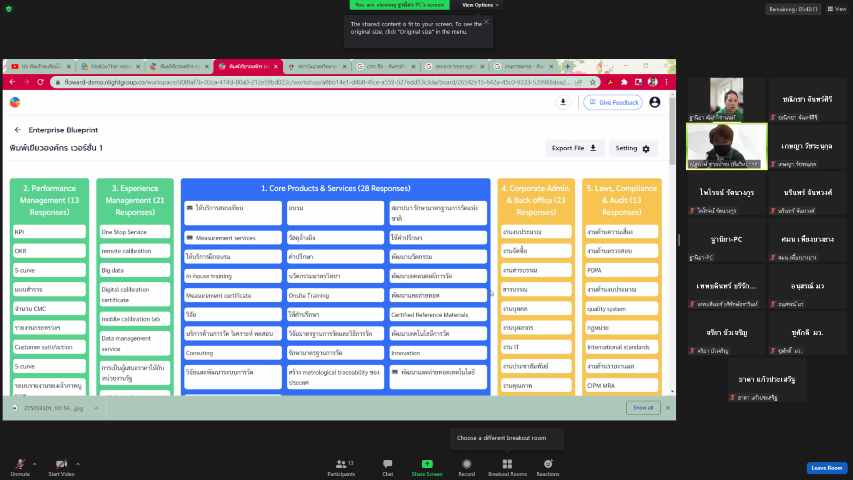Dismiss the shared content size tooltip

tap(486, 21)
